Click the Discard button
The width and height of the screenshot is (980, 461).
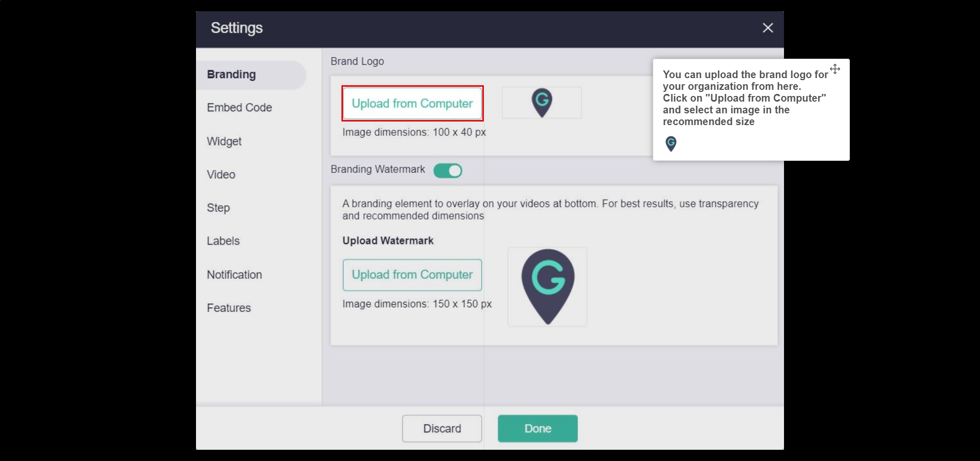[x=442, y=428]
